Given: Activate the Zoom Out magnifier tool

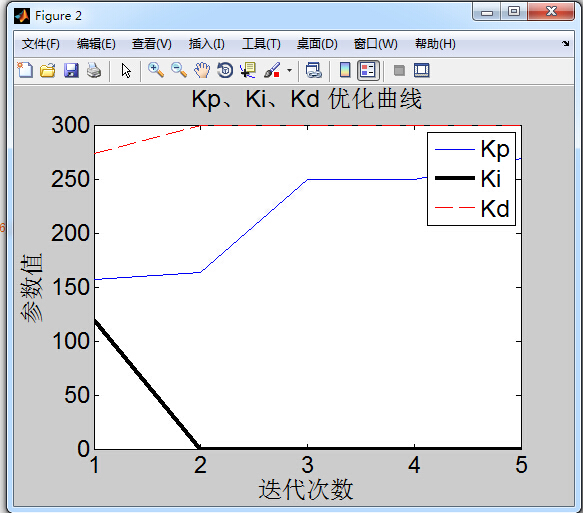Looking at the screenshot, I should tap(179, 70).
